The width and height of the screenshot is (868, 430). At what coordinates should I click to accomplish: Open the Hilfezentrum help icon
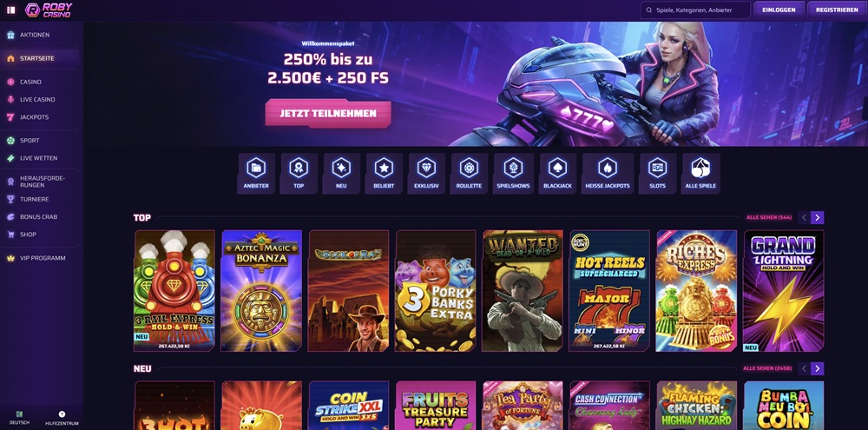[x=62, y=419]
